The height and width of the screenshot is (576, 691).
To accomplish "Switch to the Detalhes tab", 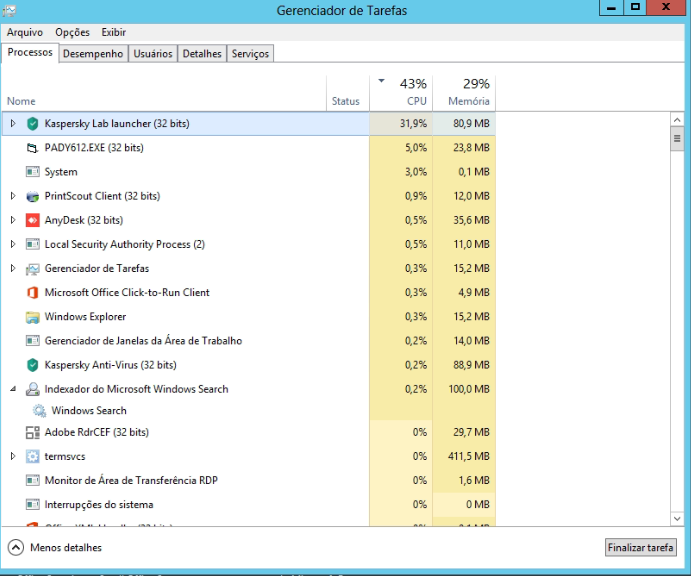I will coord(202,54).
